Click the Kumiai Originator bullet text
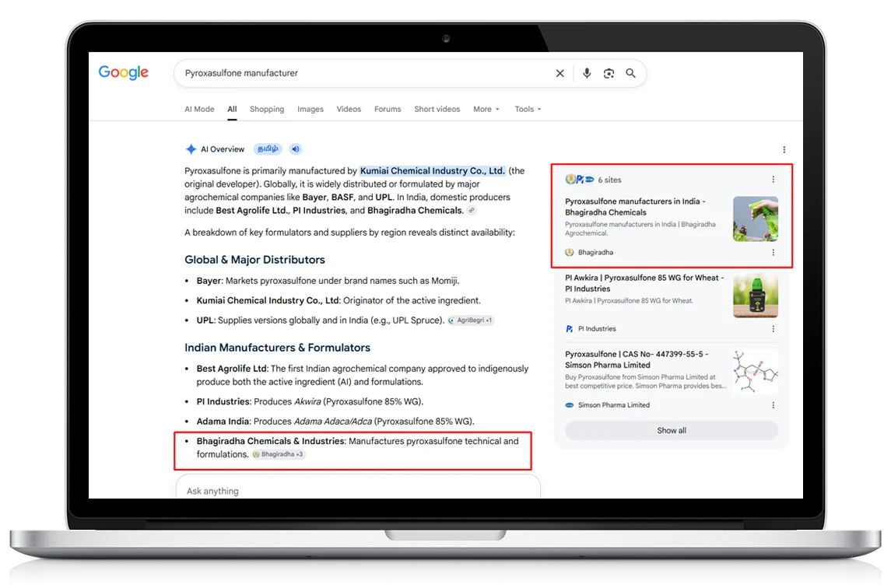Viewport: 891px width, 588px height. coord(339,300)
